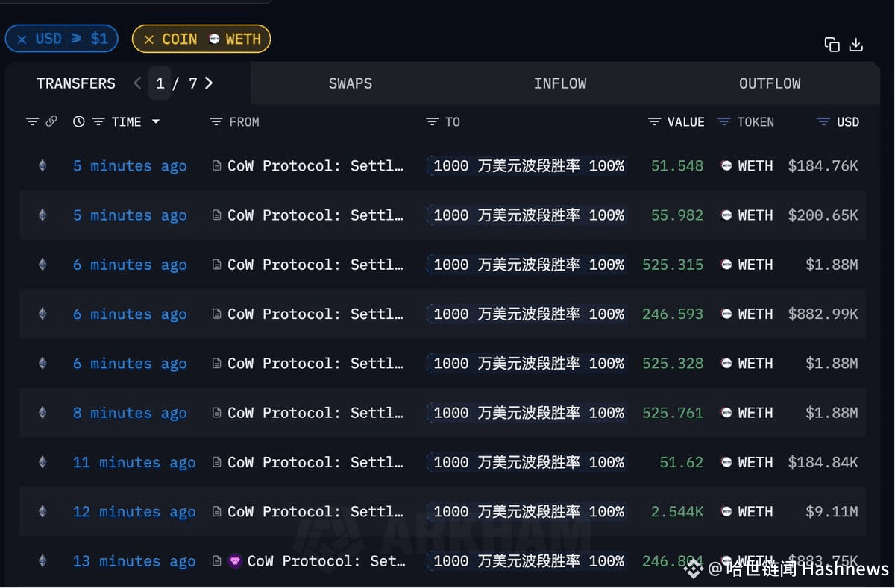Image resolution: width=895 pixels, height=588 pixels.
Task: Open the recipient label in the 2.544K row
Action: point(528,511)
